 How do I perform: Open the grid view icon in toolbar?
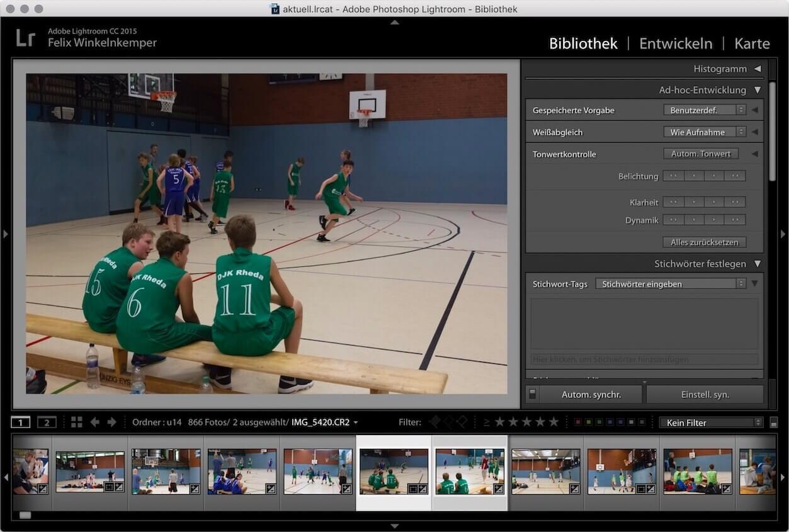(77, 422)
